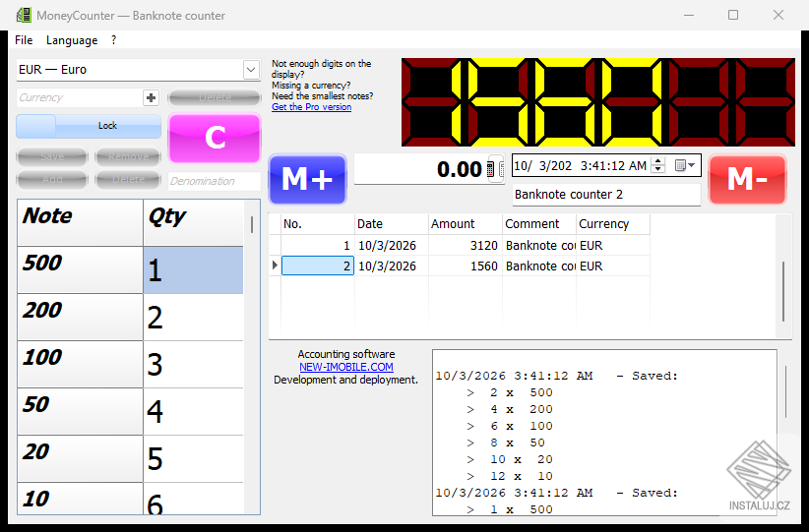Select quantity cell for the 20 note
809x532 pixels.
click(194, 459)
